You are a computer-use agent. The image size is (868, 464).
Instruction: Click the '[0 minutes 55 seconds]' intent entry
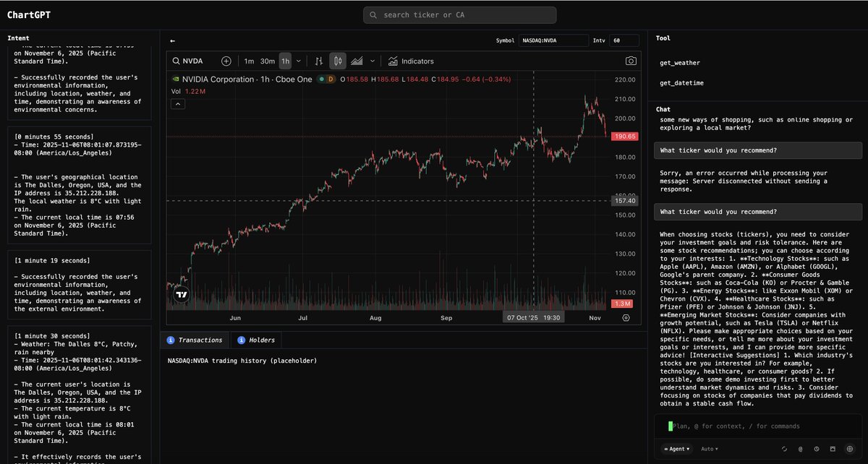tap(80, 185)
